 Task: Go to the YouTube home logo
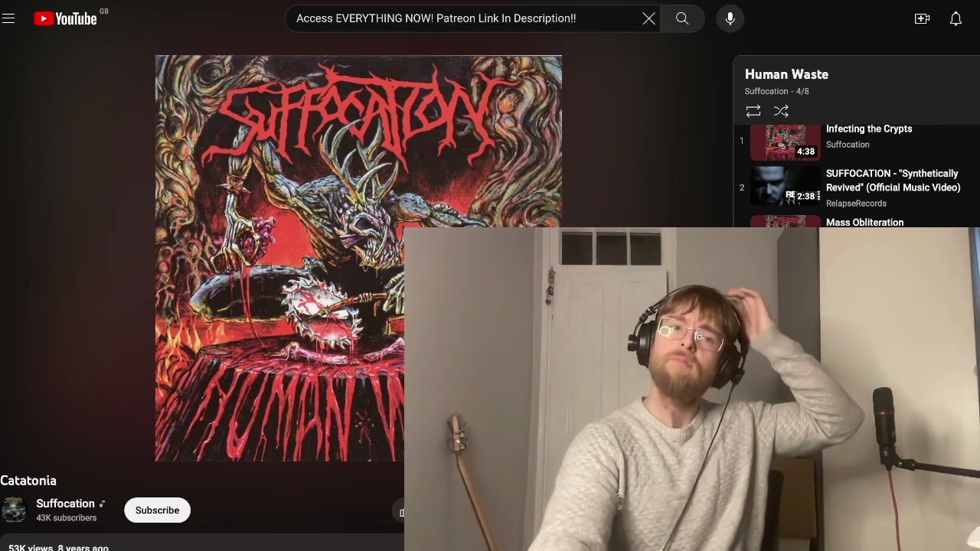coord(66,18)
